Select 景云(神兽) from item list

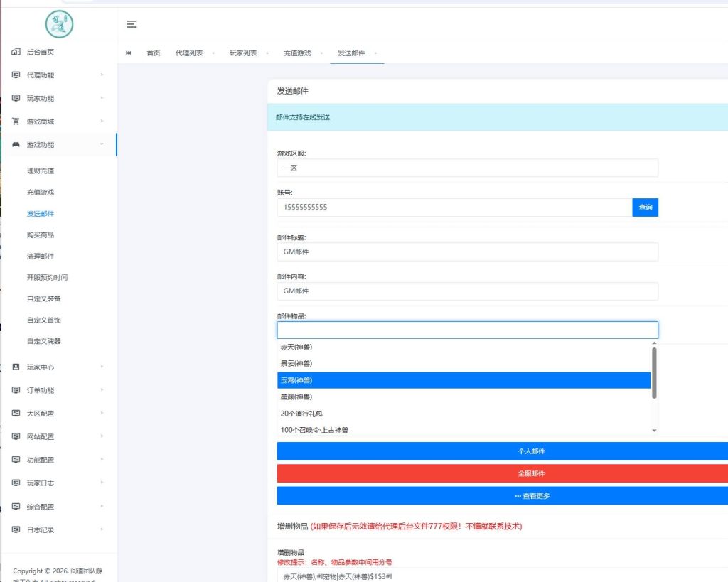point(464,363)
